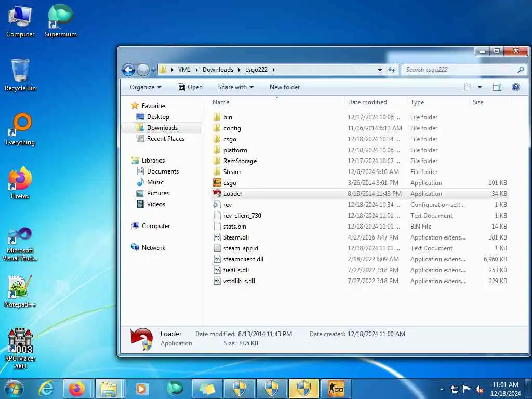Select the Supermium desktop shortcut
This screenshot has width=532, height=399.
pos(60,21)
